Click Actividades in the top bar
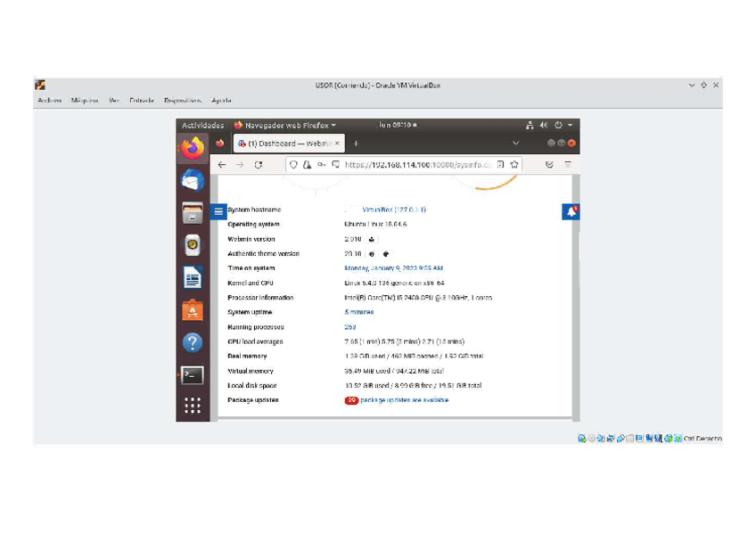 [202, 126]
